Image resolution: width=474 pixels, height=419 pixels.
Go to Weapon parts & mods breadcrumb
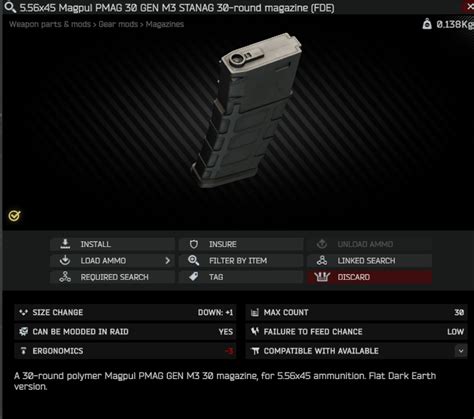(50, 24)
